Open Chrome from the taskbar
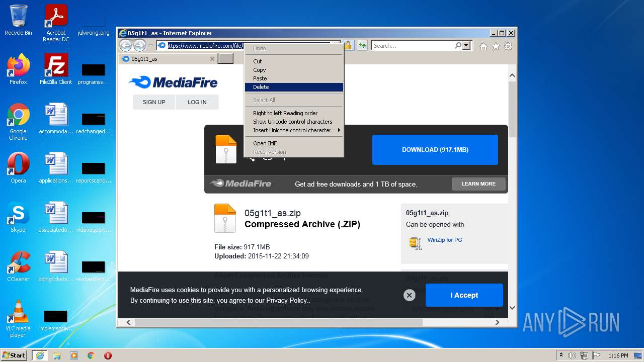Screen dimensions: 644x362 [91, 355]
